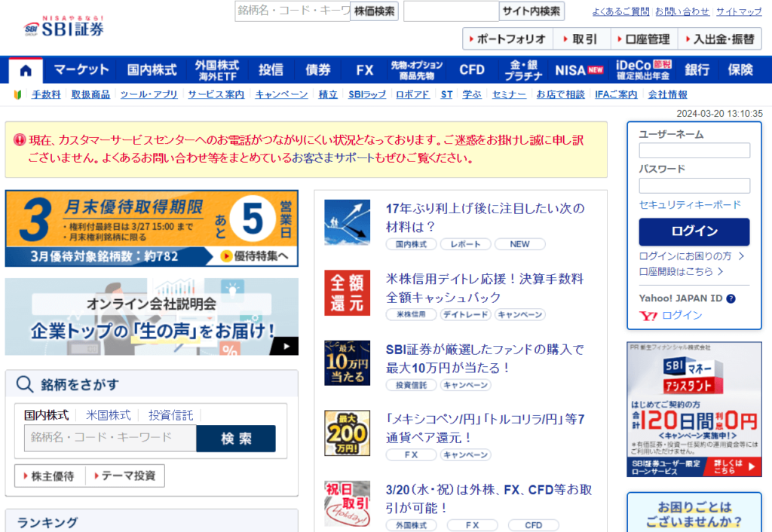The image size is (772, 532).
Task: Open the NISA menu
Action: click(x=579, y=70)
